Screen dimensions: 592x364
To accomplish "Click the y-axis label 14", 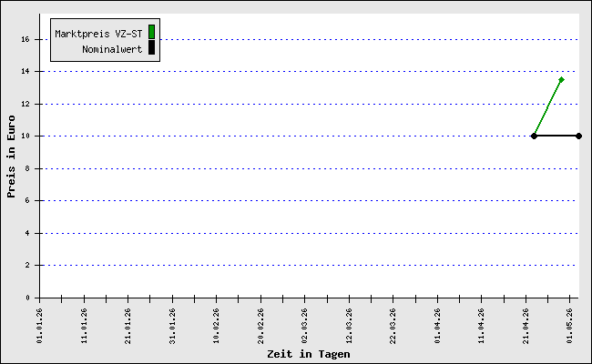I will [x=26, y=71].
